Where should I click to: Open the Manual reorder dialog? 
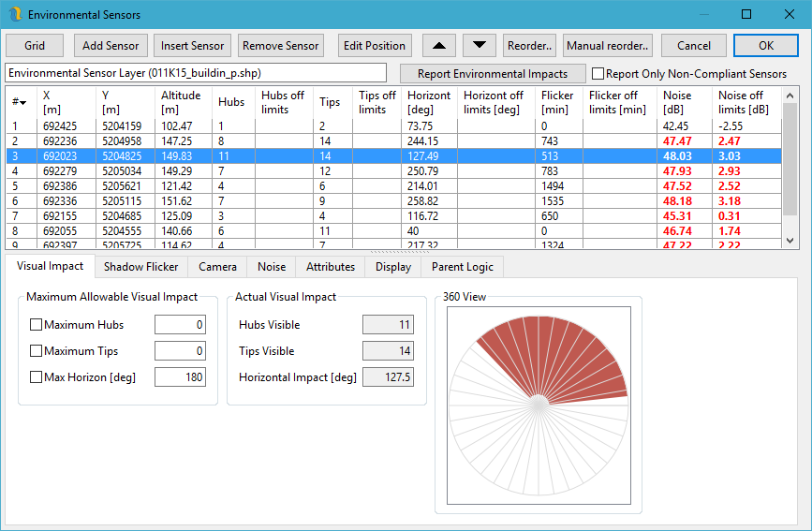click(x=607, y=45)
